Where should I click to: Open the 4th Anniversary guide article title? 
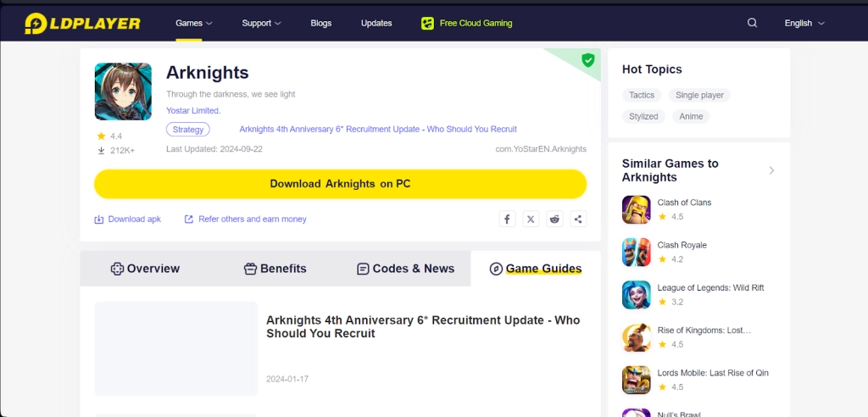point(423,326)
